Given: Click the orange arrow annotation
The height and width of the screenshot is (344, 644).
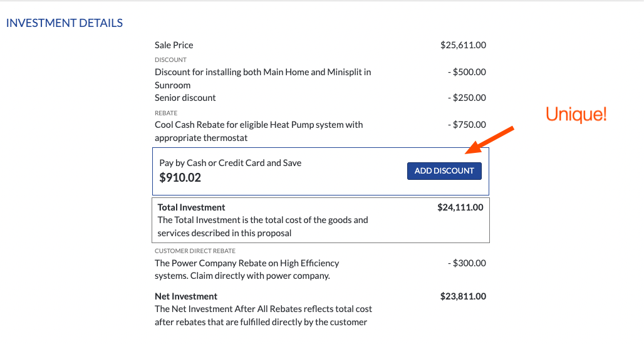Looking at the screenshot, I should pyautogui.click(x=489, y=140).
